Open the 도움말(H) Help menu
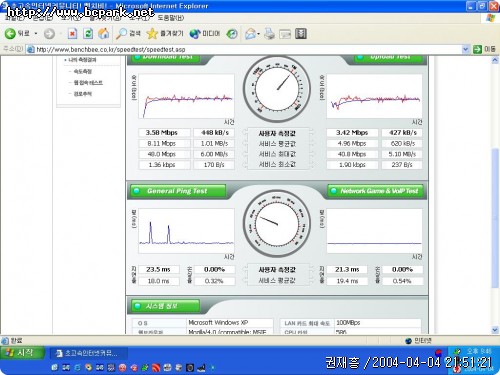 (x=170, y=18)
